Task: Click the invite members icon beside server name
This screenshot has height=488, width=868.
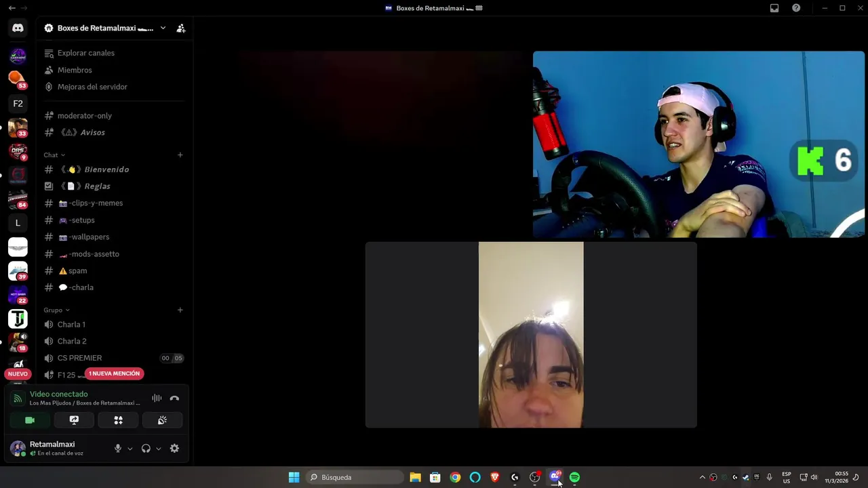Action: coord(180,28)
